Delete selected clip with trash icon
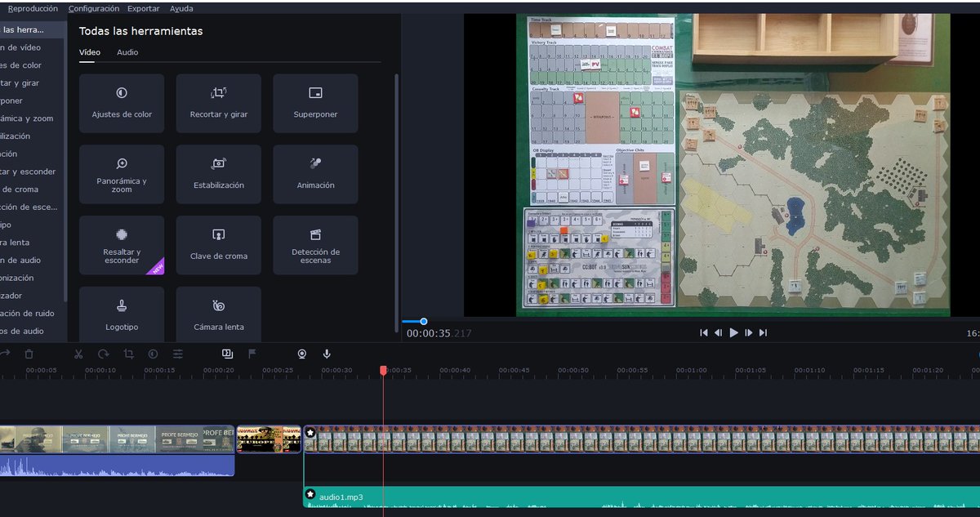Image resolution: width=980 pixels, height=517 pixels. tap(29, 354)
